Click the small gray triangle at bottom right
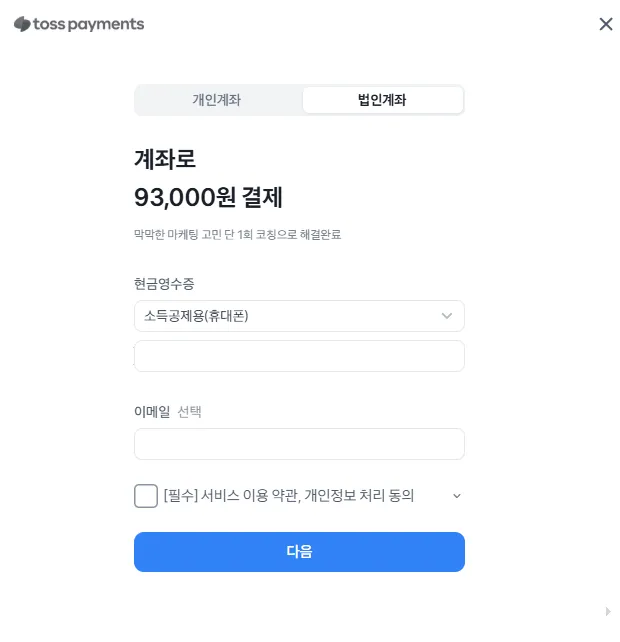The height and width of the screenshot is (642, 620). tap(608, 611)
